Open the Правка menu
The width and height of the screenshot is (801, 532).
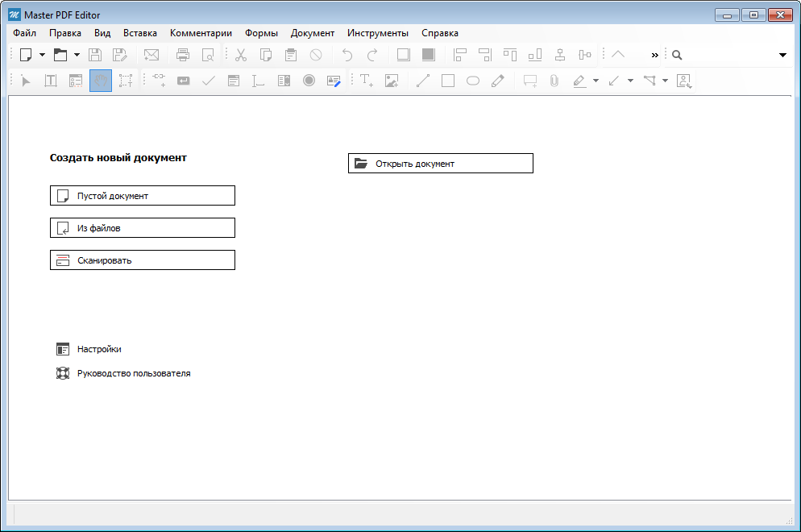(65, 33)
